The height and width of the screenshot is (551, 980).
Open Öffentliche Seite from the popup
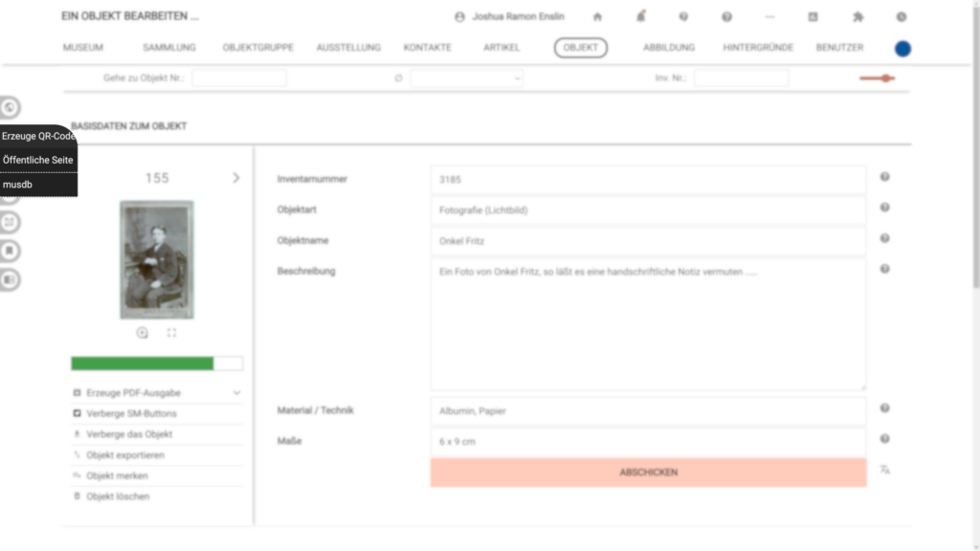(38, 160)
